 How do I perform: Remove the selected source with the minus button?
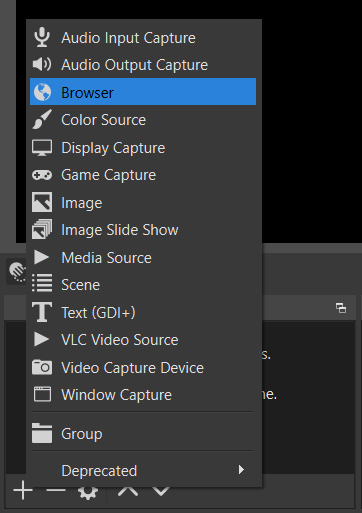(56, 490)
